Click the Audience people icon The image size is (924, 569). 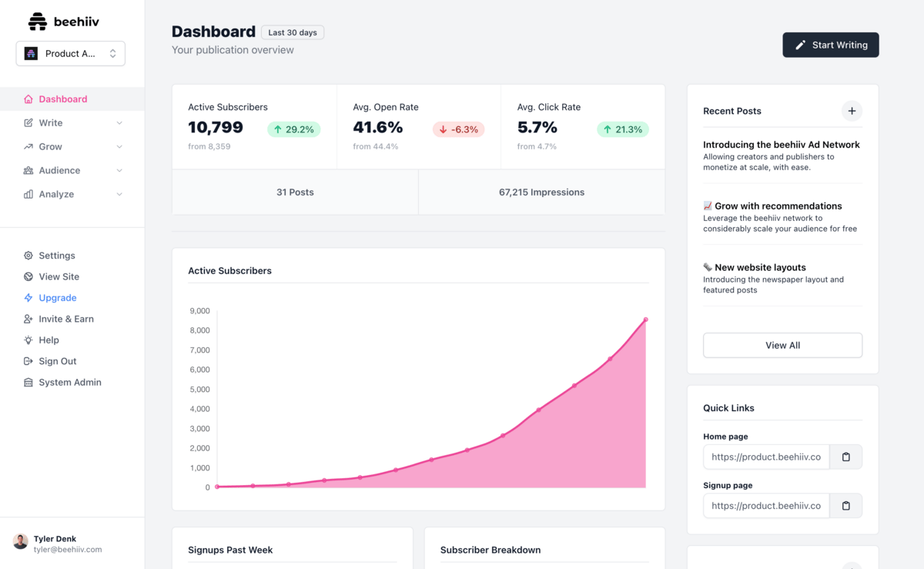[28, 171]
